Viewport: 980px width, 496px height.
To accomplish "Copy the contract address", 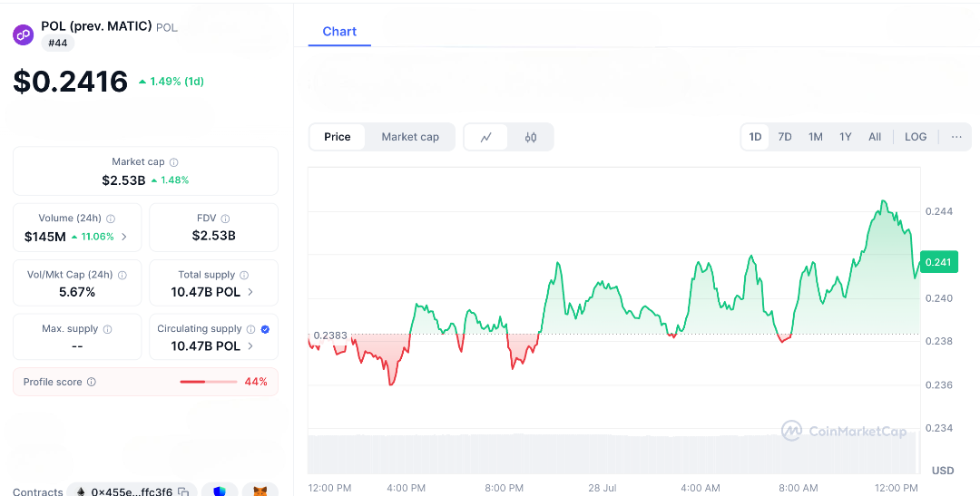I will click(x=183, y=492).
